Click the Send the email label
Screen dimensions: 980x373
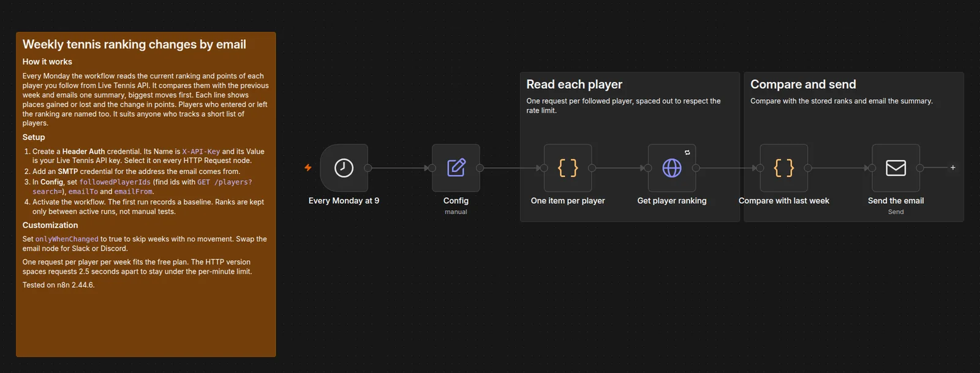[896, 201]
